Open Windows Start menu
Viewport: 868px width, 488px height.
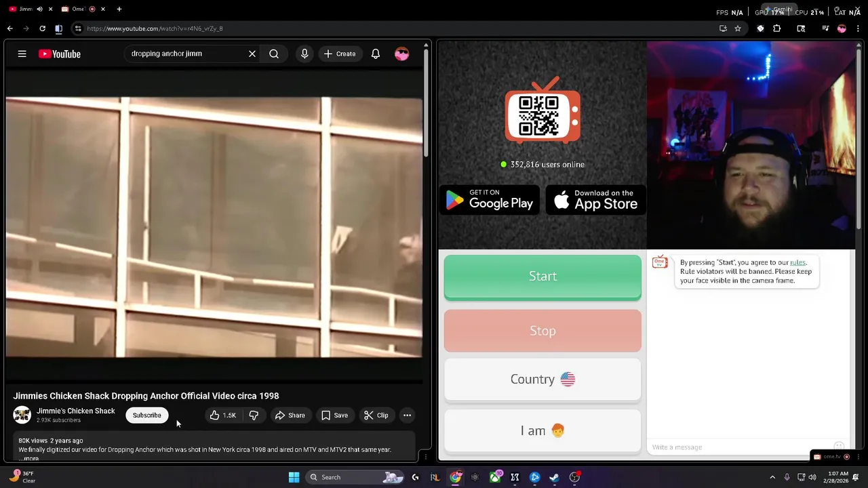(x=294, y=477)
